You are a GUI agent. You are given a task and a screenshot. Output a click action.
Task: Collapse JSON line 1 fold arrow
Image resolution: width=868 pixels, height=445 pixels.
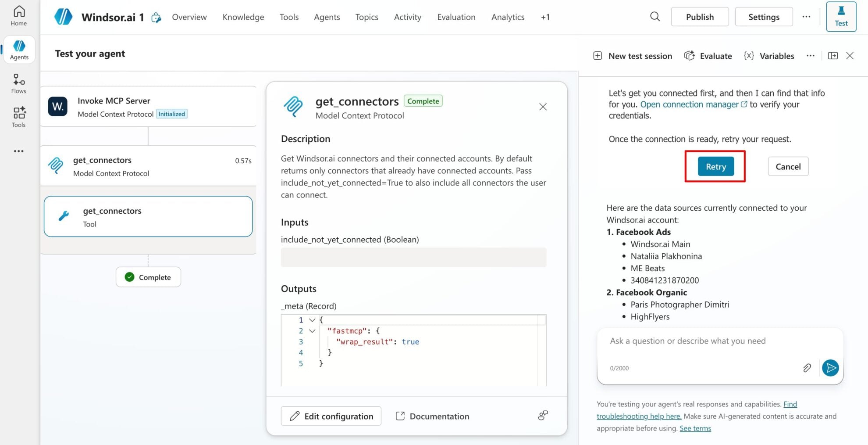312,320
